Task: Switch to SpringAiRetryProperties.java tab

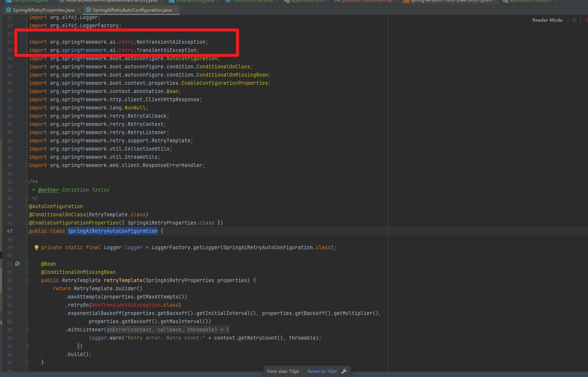Action: [44, 10]
